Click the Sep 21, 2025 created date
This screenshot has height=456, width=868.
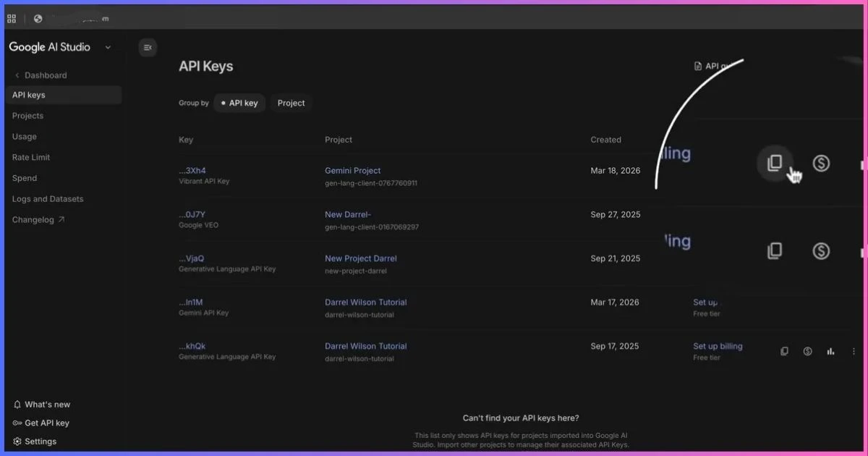[616, 258]
